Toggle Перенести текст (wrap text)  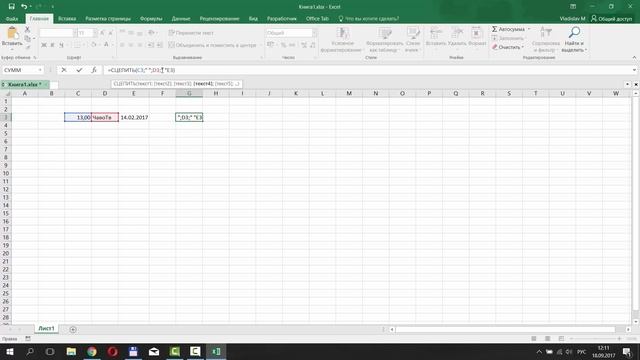point(191,33)
